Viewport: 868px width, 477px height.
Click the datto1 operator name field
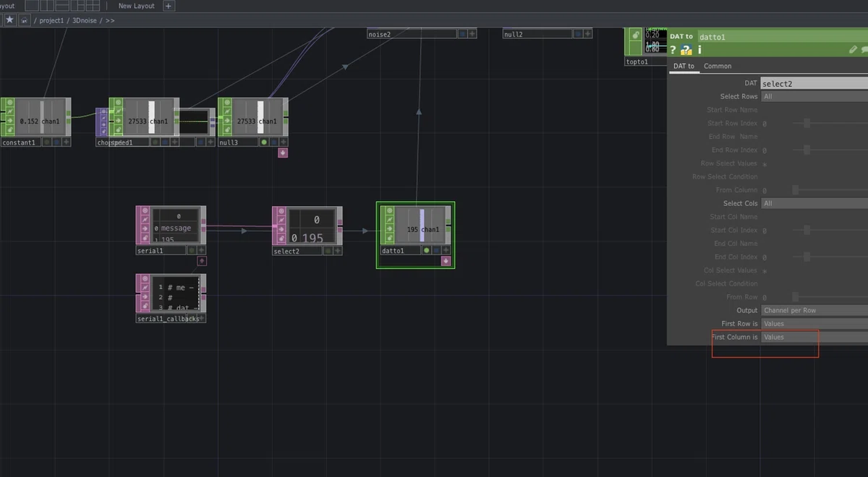click(783, 37)
